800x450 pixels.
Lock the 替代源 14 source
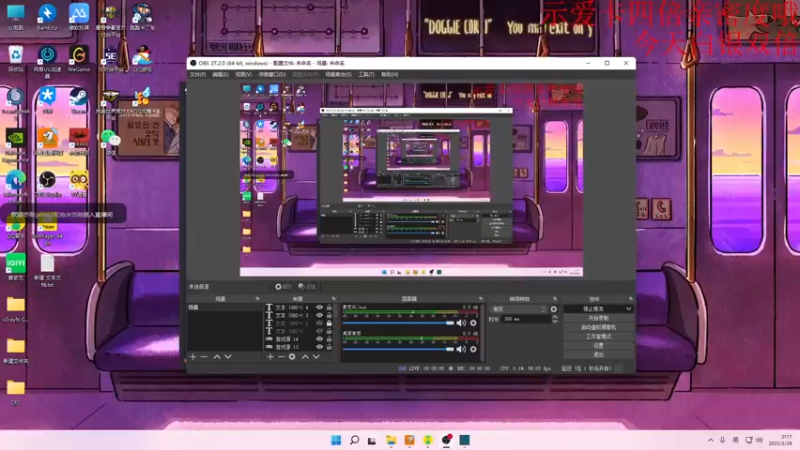[329, 339]
